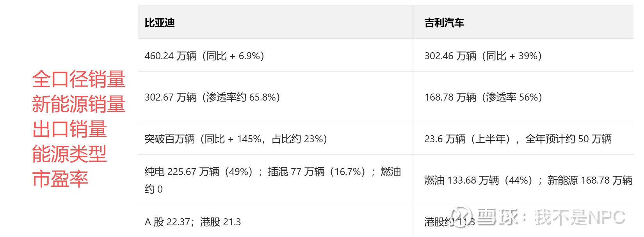
Task: Select the red 出口销量 row label
Action: (69, 129)
